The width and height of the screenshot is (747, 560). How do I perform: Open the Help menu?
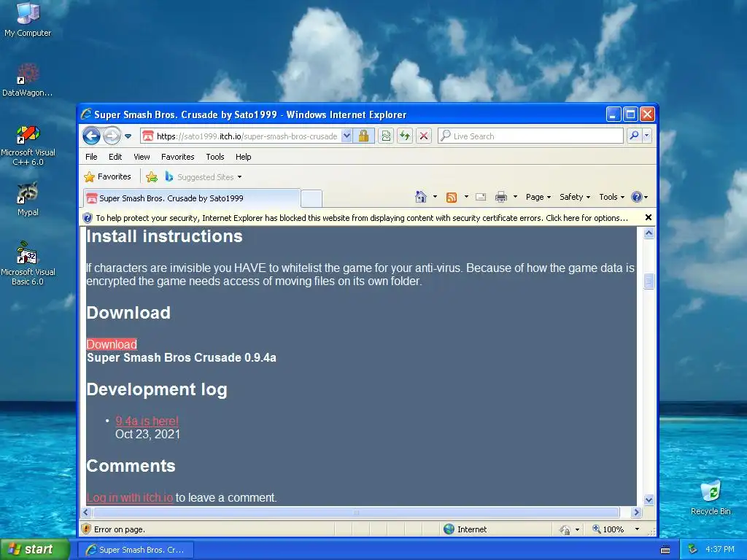tap(243, 157)
